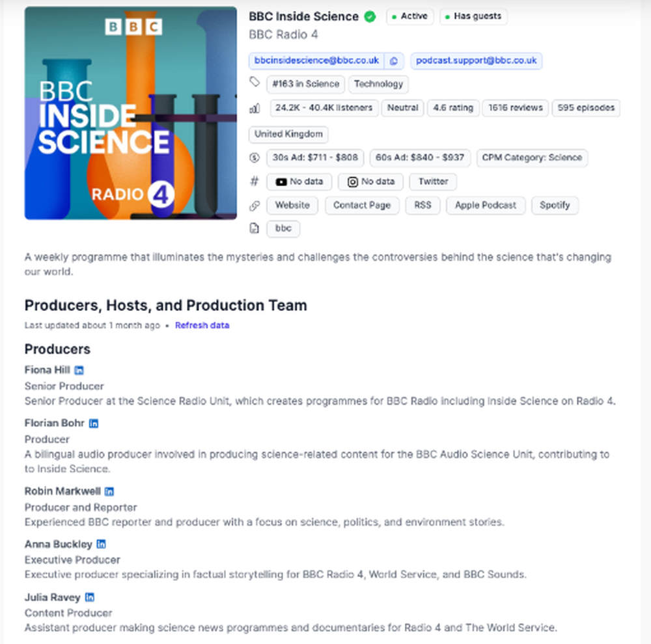Open the Contact Page link
The height and width of the screenshot is (644, 651).
(x=362, y=206)
